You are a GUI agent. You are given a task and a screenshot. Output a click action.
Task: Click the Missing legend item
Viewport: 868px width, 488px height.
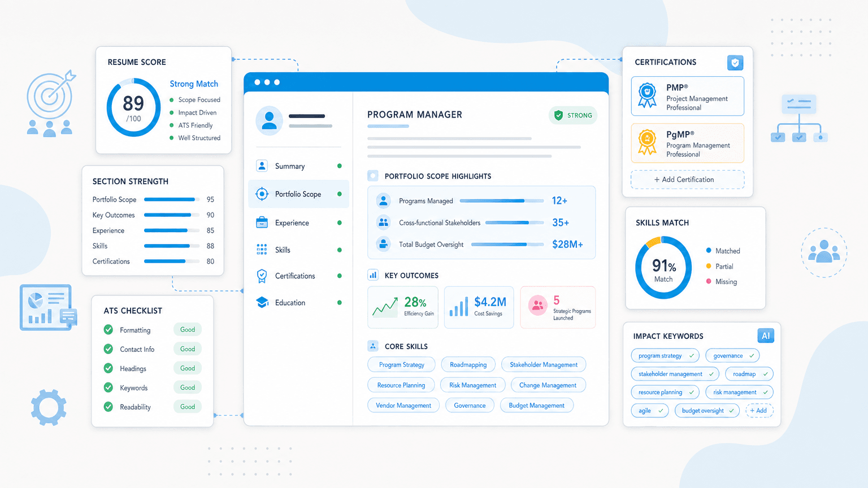[x=722, y=282]
